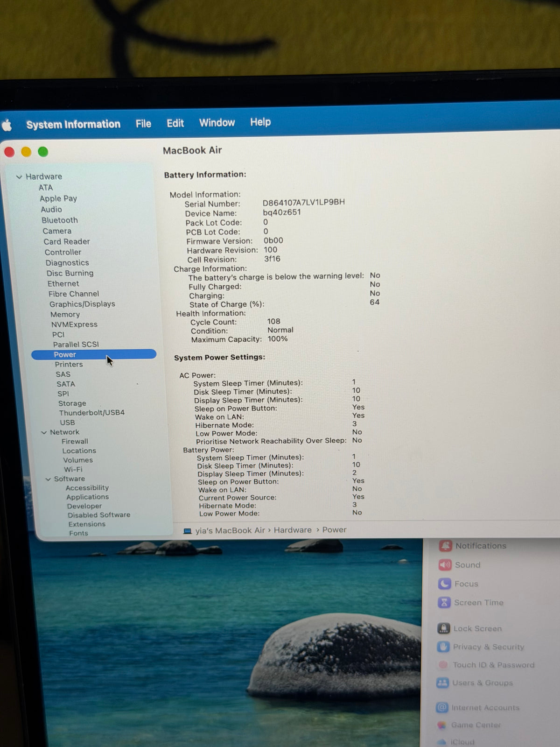Click yia's MacBook Air in path bar
Image resolution: width=560 pixels, height=747 pixels.
pyautogui.click(x=230, y=531)
